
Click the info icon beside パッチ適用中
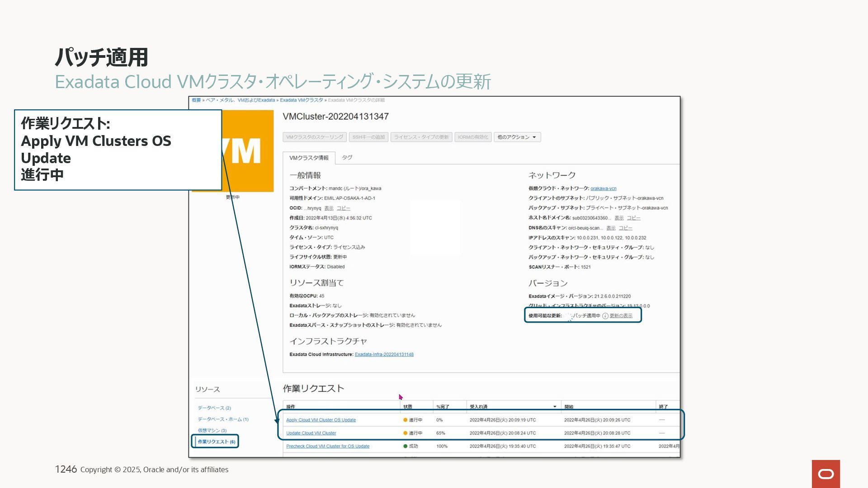[x=605, y=316]
